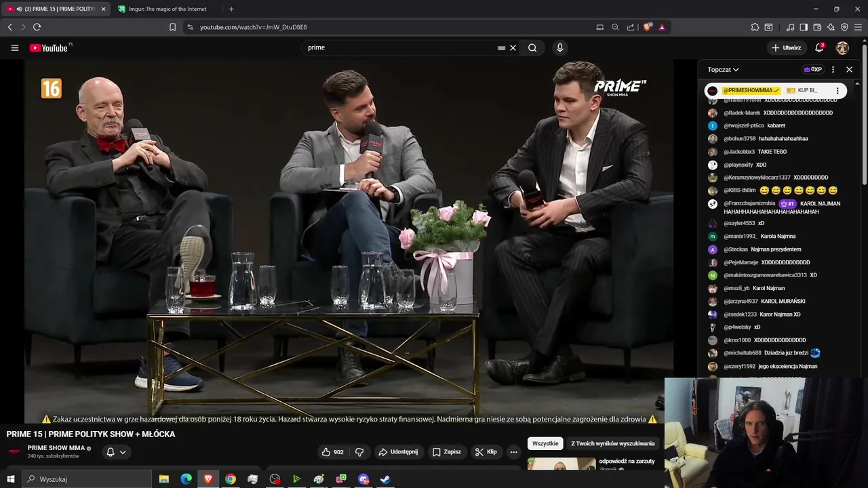
Task: Open Google Chrome from taskbar
Action: point(231,479)
